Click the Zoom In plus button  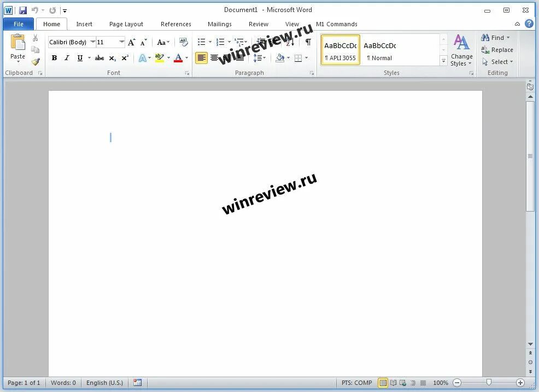coord(520,383)
